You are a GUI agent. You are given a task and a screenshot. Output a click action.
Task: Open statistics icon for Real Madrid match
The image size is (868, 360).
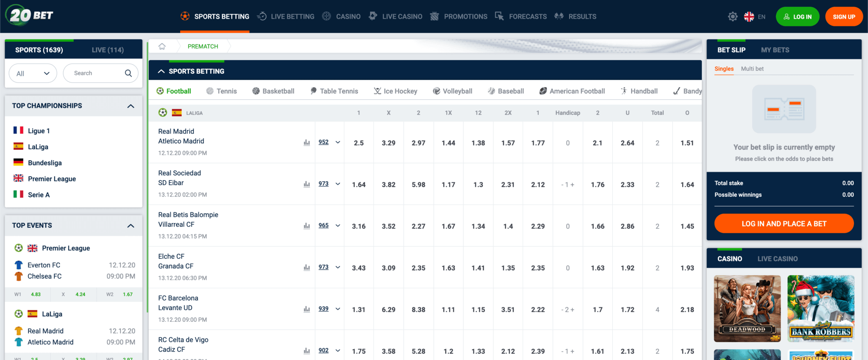coord(307,142)
